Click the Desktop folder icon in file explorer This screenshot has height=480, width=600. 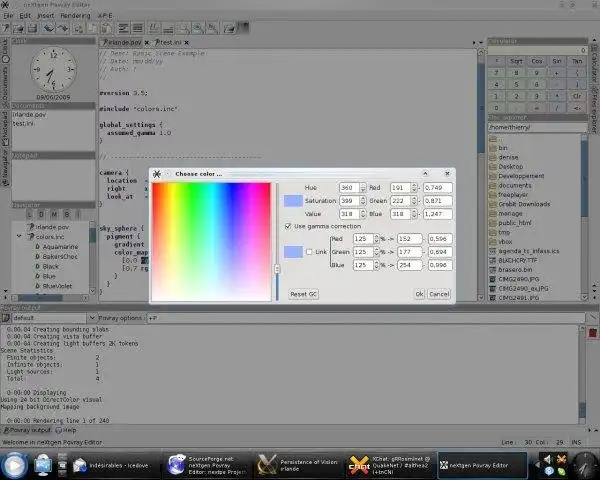[493, 167]
